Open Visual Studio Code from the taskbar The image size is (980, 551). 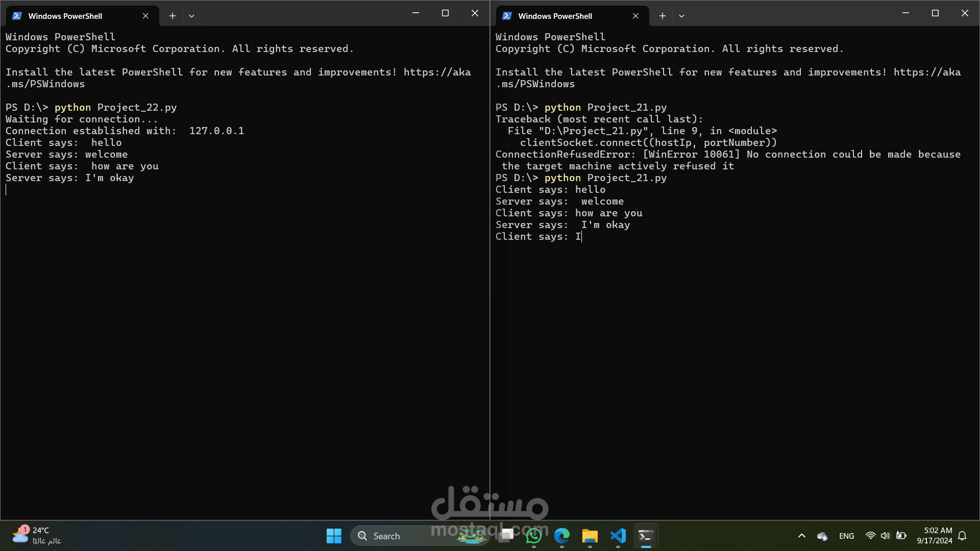coord(618,536)
